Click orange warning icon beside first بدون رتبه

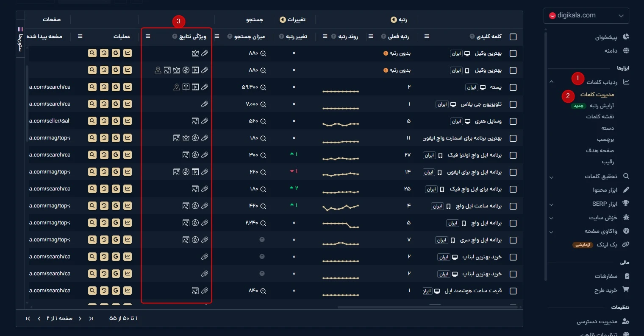(386, 53)
